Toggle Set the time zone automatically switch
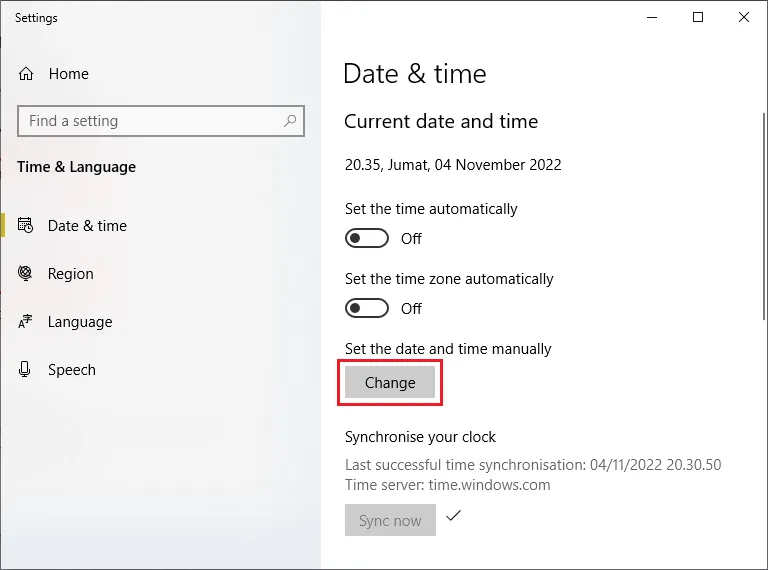Image resolution: width=768 pixels, height=570 pixels. (x=367, y=309)
